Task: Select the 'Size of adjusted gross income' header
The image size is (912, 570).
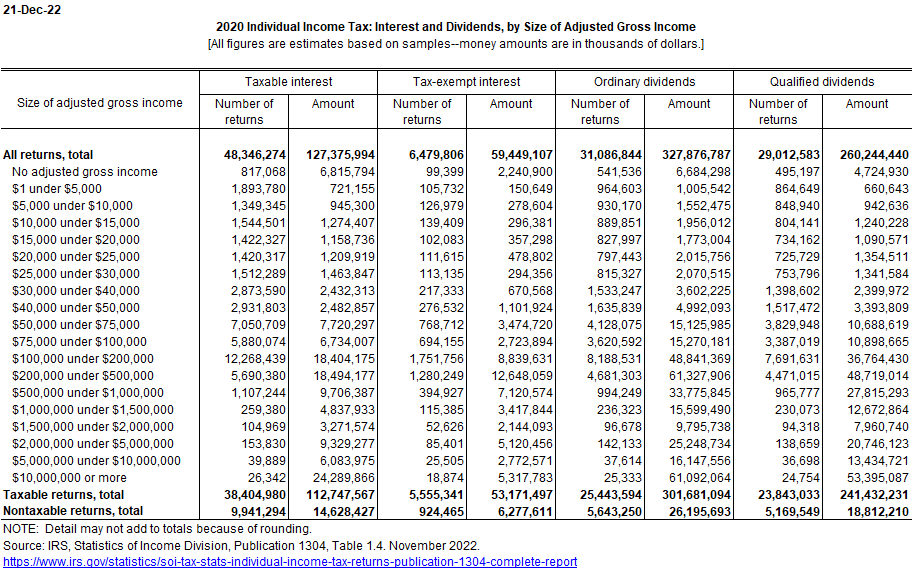Action: (x=100, y=103)
